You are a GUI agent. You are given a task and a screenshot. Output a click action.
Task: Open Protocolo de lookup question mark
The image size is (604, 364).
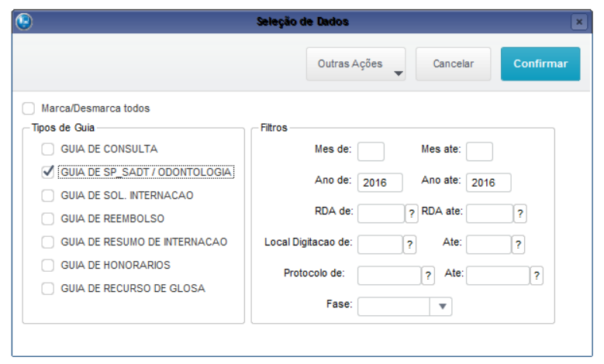click(x=428, y=275)
